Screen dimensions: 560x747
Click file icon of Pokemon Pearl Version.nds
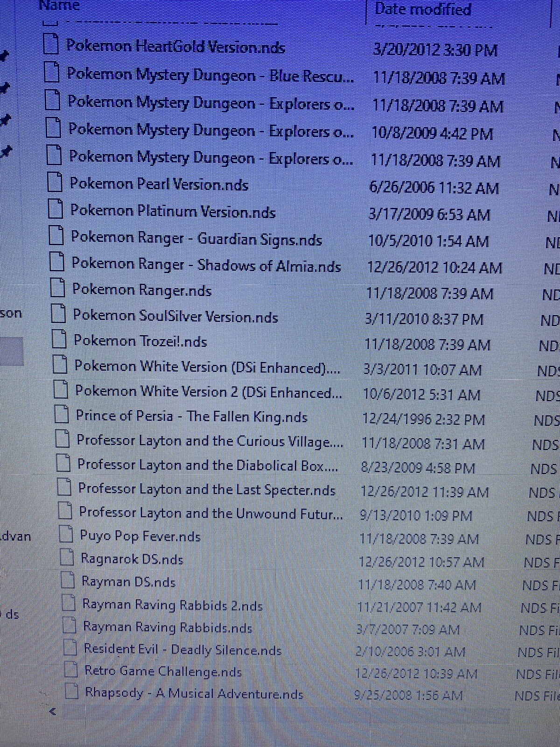(x=55, y=183)
